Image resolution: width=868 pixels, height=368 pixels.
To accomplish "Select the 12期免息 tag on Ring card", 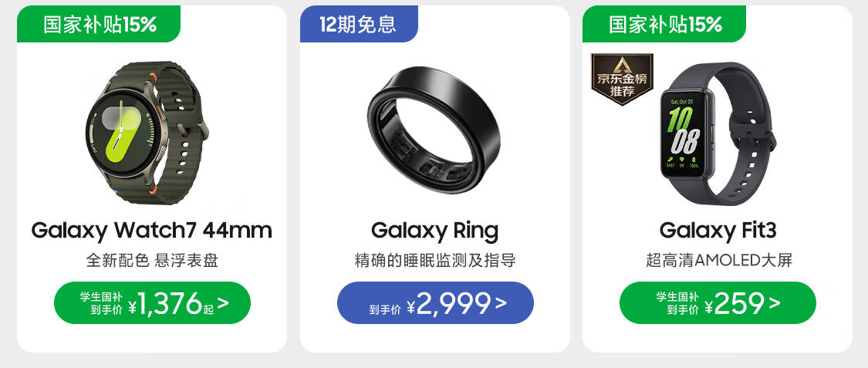I will (x=357, y=24).
